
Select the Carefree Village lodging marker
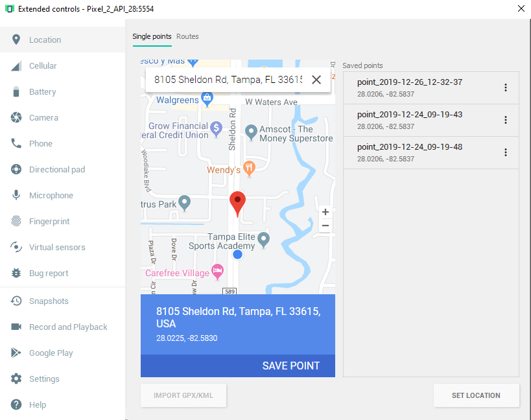[x=217, y=272]
